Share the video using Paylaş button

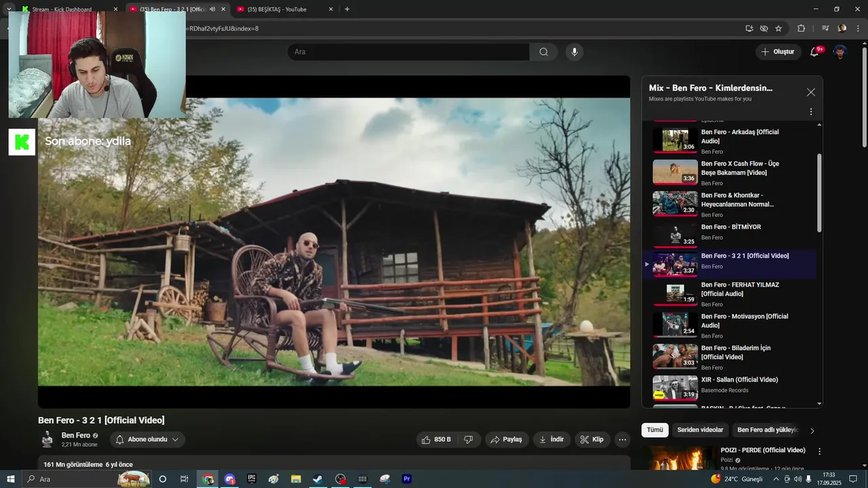pos(506,440)
